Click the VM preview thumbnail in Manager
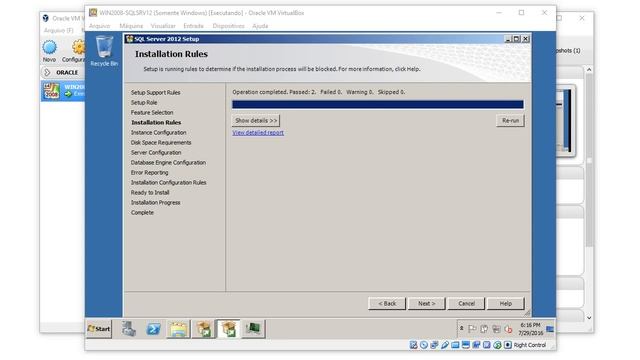The image size is (640, 360). [x=565, y=121]
